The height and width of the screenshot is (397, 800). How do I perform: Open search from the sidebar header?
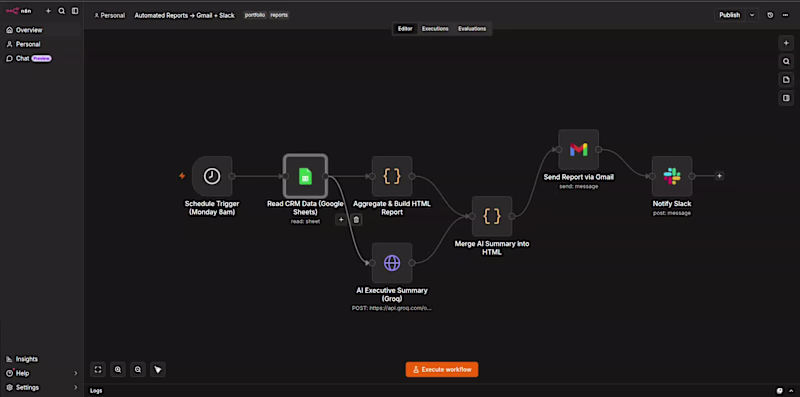(62, 11)
